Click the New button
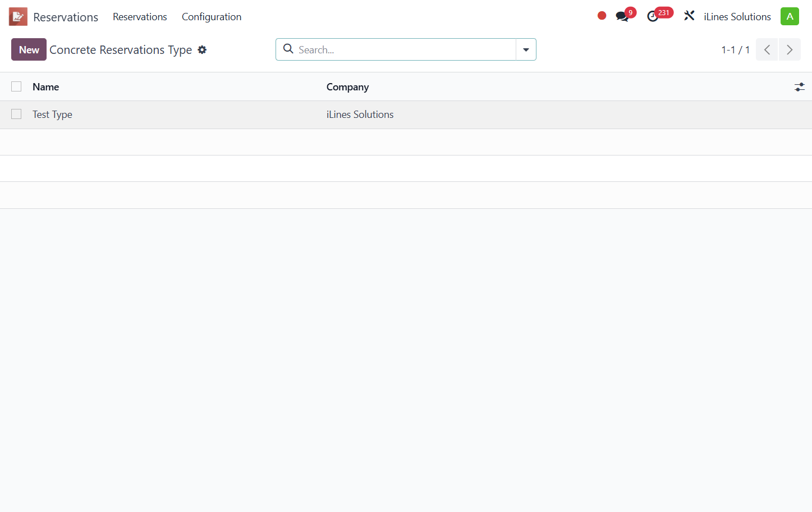This screenshot has height=512, width=812. 29,49
